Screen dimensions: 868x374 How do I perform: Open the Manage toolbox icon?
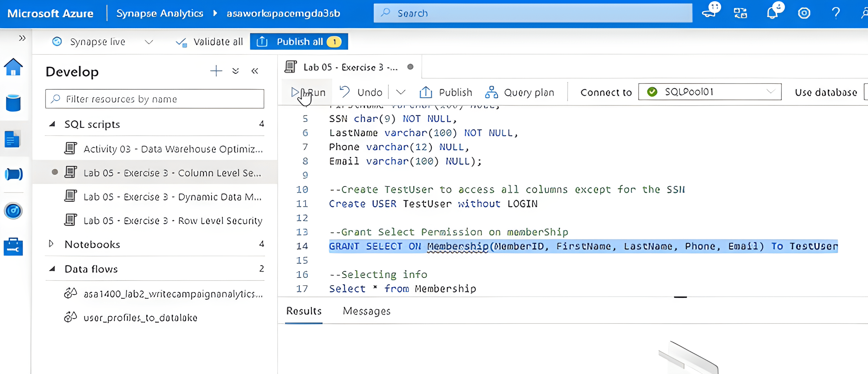point(13,247)
